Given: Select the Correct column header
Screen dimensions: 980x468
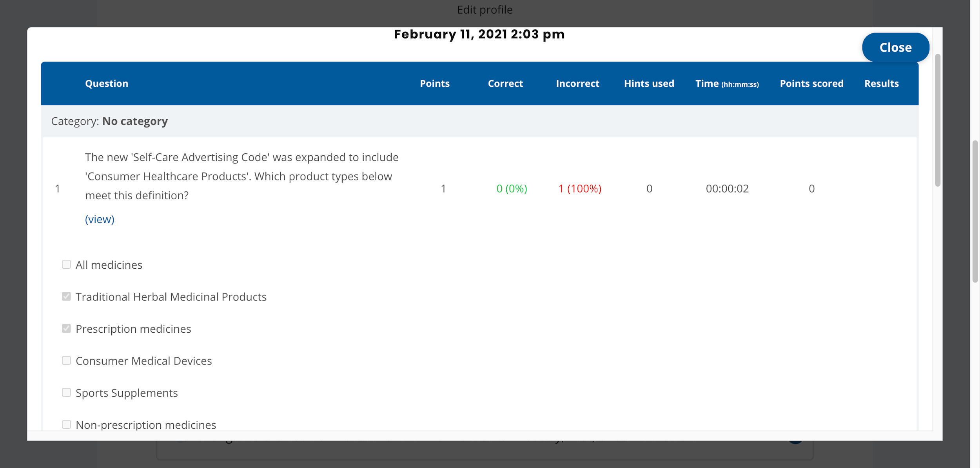Looking at the screenshot, I should [x=505, y=84].
